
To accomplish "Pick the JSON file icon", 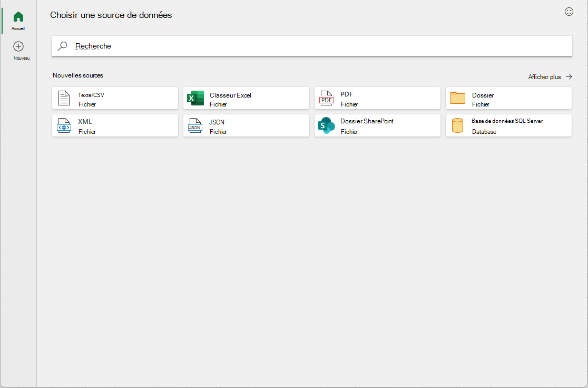I will 195,125.
